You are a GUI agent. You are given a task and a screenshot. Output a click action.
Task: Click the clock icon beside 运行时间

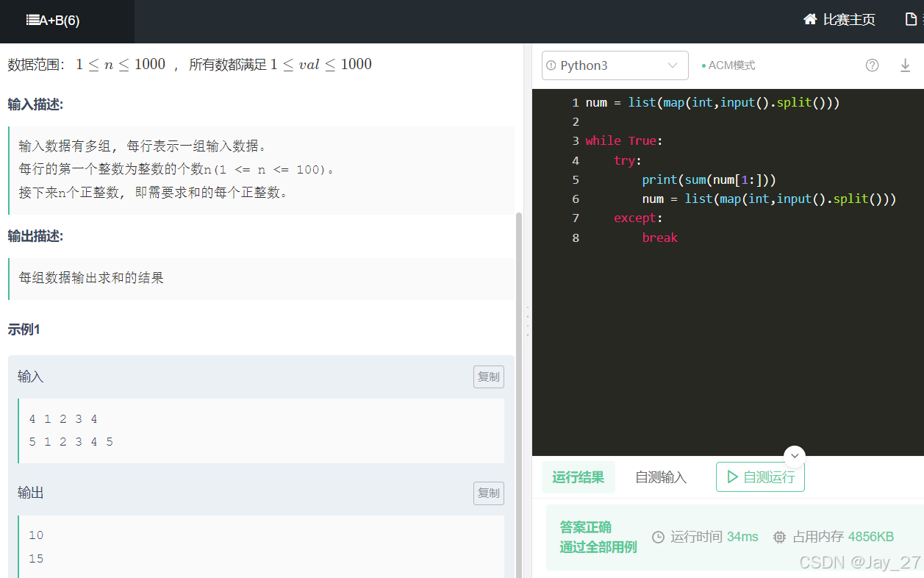tap(658, 538)
